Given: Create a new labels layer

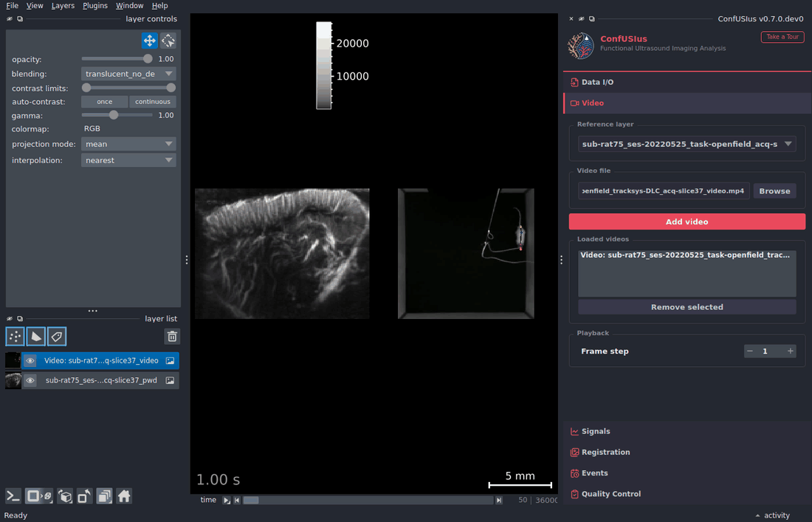Looking at the screenshot, I should [x=56, y=337].
